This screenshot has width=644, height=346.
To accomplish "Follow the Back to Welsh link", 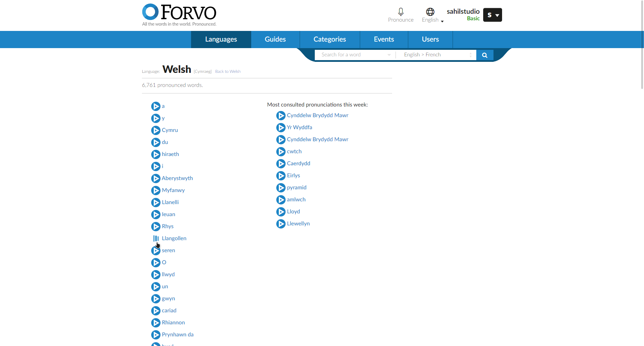I will 227,71.
